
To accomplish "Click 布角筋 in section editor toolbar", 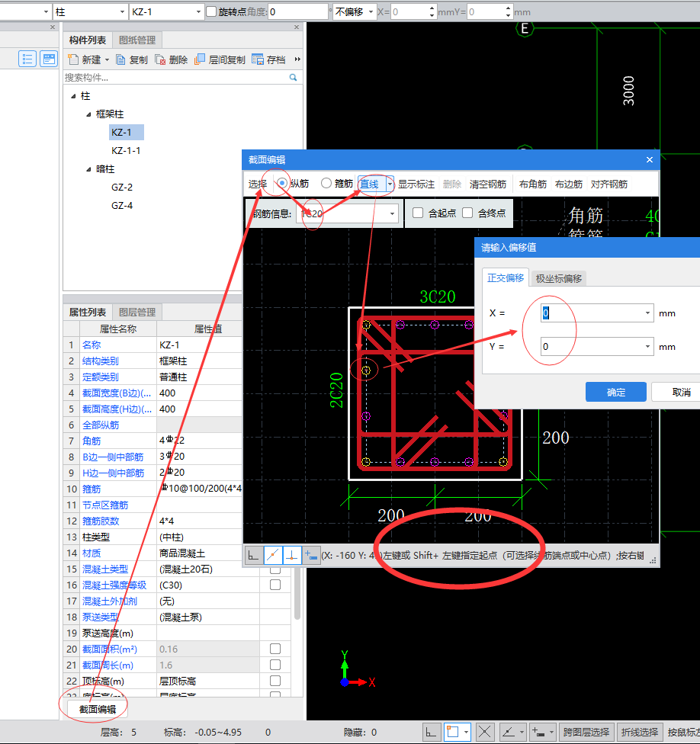I will (532, 184).
